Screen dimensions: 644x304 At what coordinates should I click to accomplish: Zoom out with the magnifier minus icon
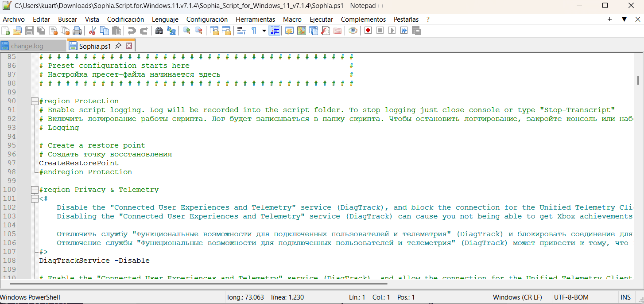pyautogui.click(x=198, y=31)
